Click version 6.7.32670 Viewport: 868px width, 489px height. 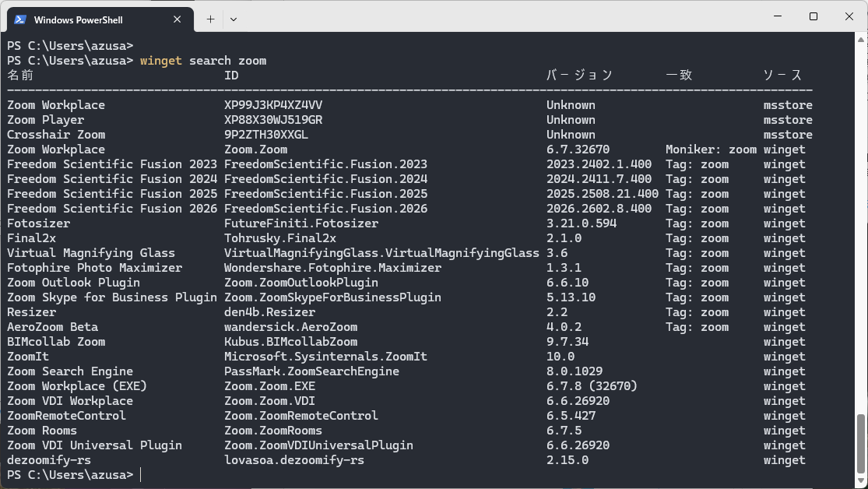pos(578,150)
